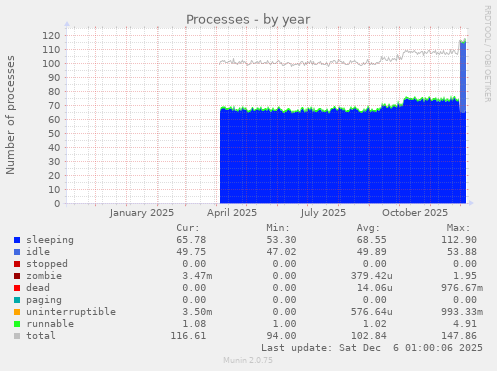
Task: Click the 'sleeping' legend label
Action: pos(50,240)
